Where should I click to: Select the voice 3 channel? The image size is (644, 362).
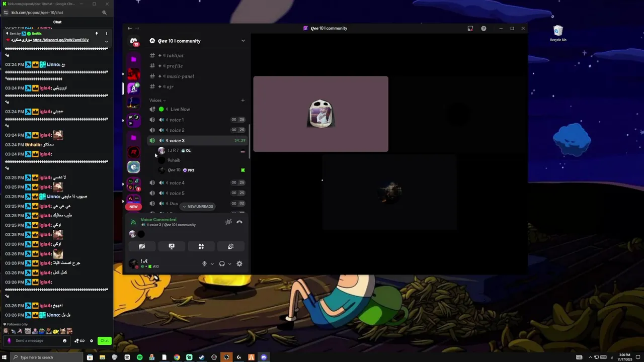197,140
